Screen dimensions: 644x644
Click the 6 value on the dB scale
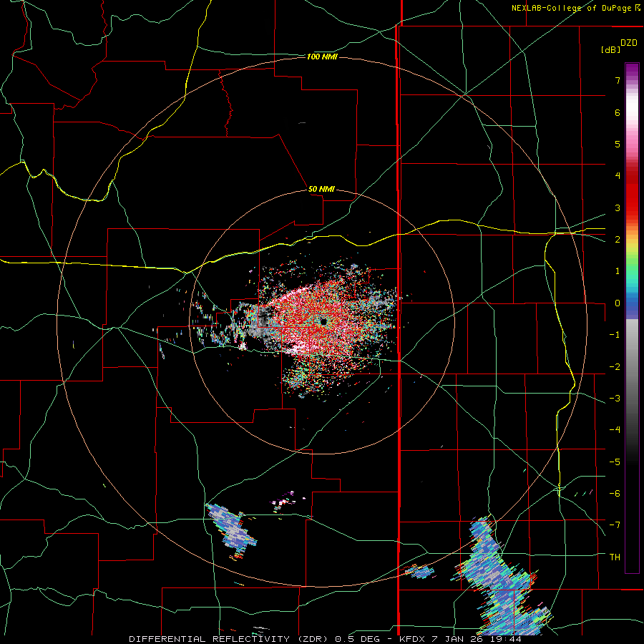coord(618,112)
